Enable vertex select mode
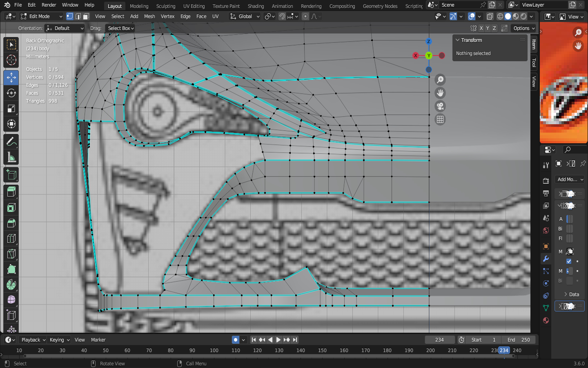588x368 pixels. pyautogui.click(x=70, y=16)
